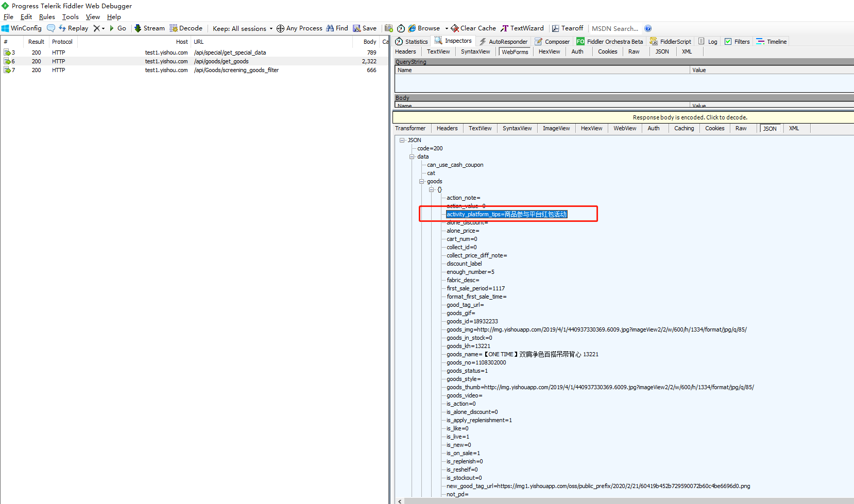Open Browse in Internet Explorer

(x=424, y=28)
